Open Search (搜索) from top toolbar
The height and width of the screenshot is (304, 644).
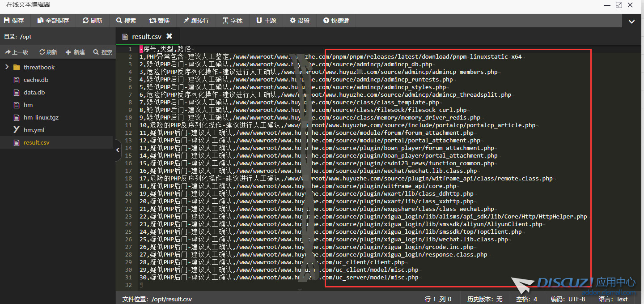click(126, 21)
